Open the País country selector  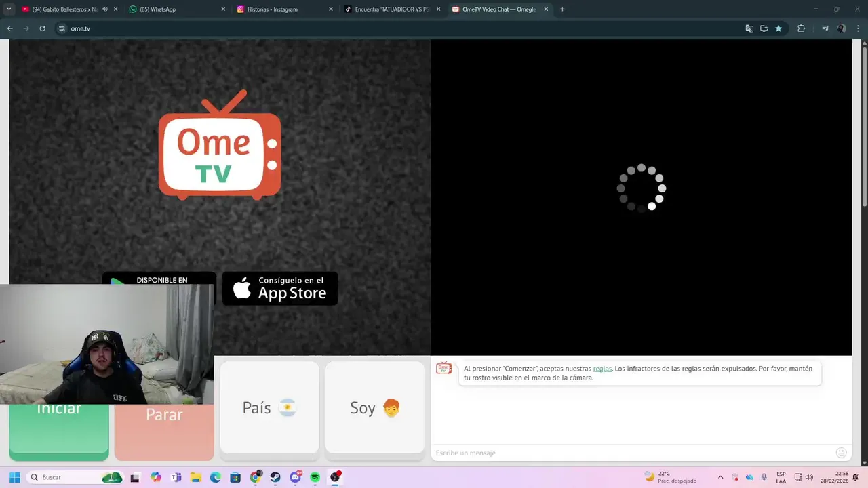coord(269,407)
